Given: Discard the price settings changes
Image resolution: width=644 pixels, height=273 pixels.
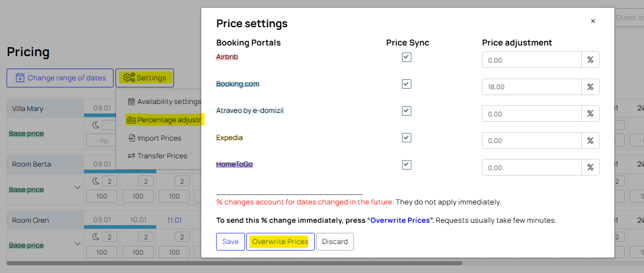Looking at the screenshot, I should click(x=335, y=242).
